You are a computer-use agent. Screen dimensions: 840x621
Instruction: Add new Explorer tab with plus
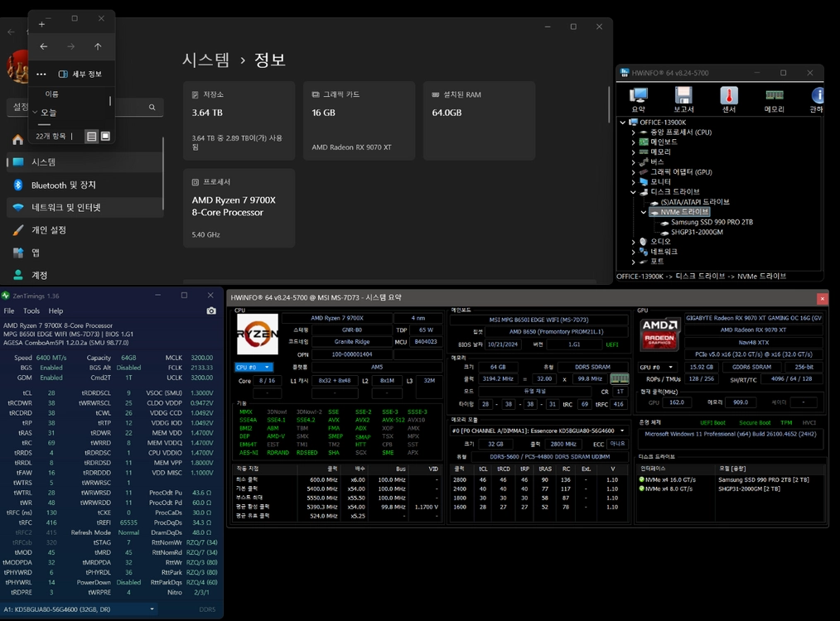point(41,24)
